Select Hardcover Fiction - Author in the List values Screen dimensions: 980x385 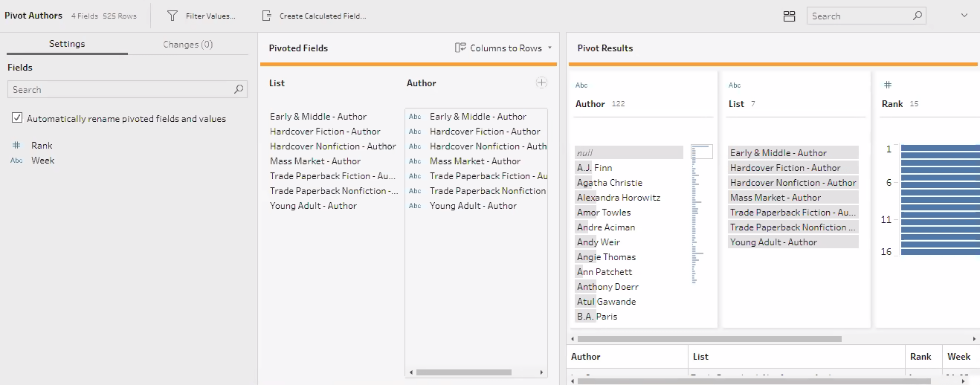[x=785, y=168]
